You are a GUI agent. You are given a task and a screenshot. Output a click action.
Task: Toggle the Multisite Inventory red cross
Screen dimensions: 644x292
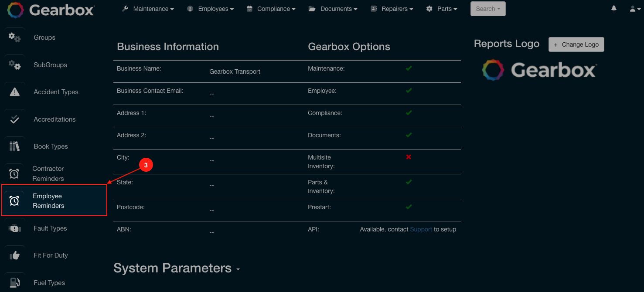pos(409,157)
